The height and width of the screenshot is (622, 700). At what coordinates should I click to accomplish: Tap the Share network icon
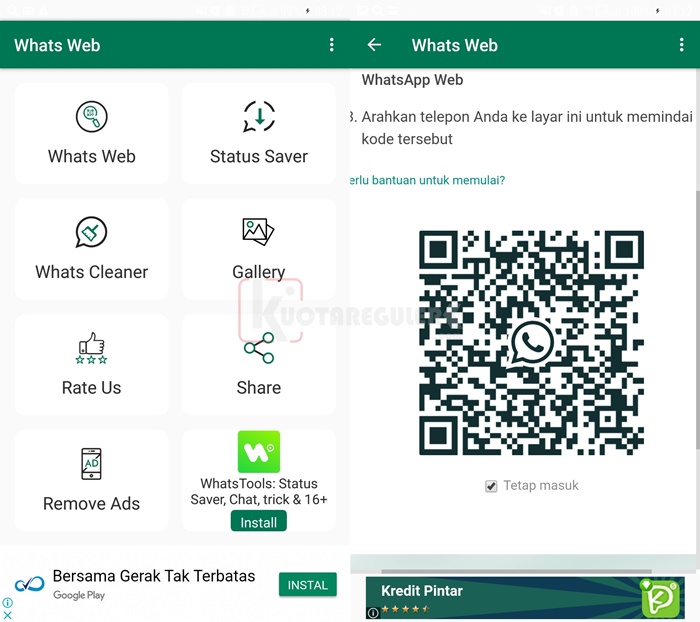[259, 348]
